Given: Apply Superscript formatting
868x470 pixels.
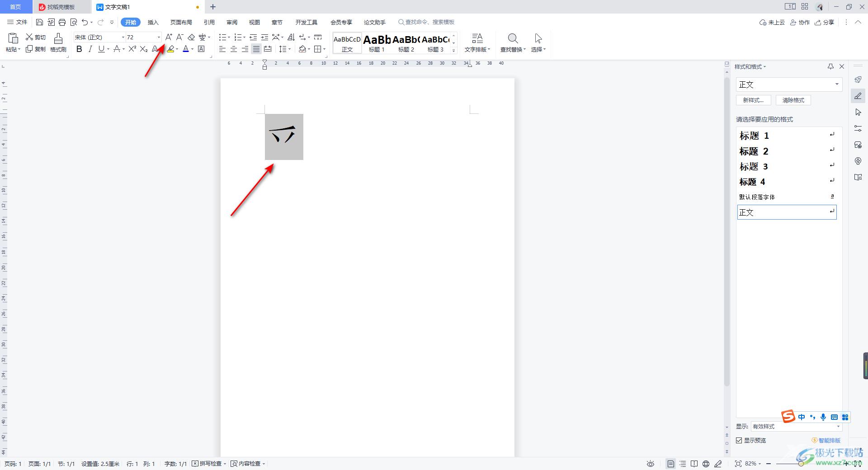Looking at the screenshot, I should click(132, 49).
